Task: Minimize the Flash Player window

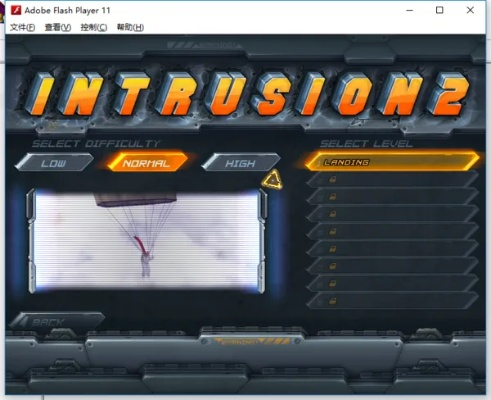Action: coord(409,10)
